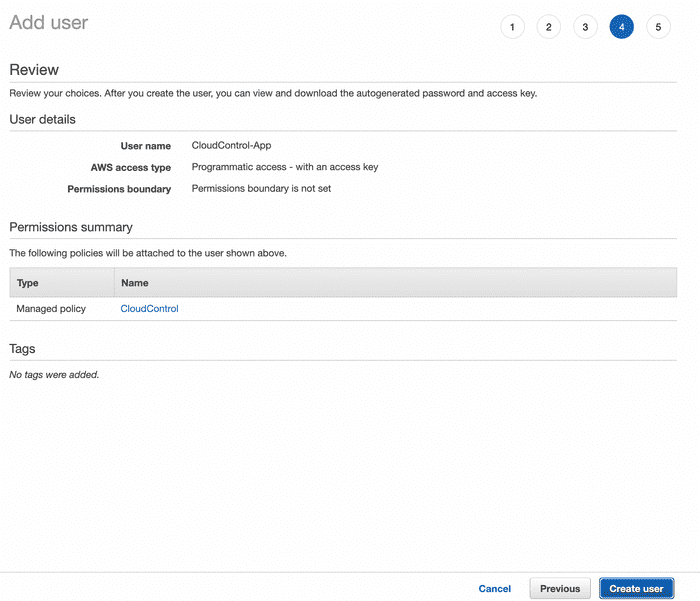
Task: Select step 3 in the progress indicator
Action: [x=585, y=27]
